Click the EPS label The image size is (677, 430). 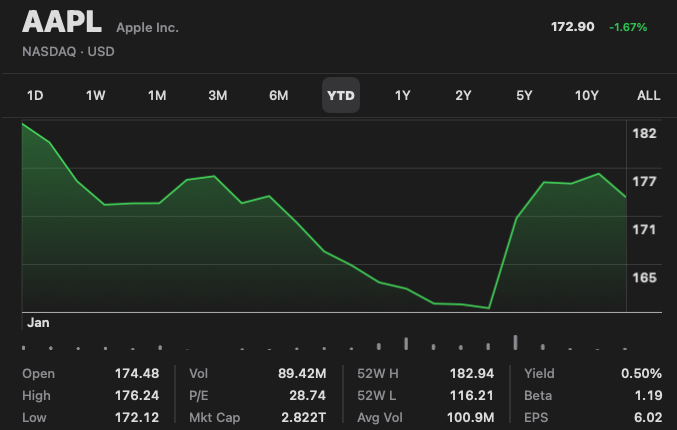pyautogui.click(x=536, y=417)
